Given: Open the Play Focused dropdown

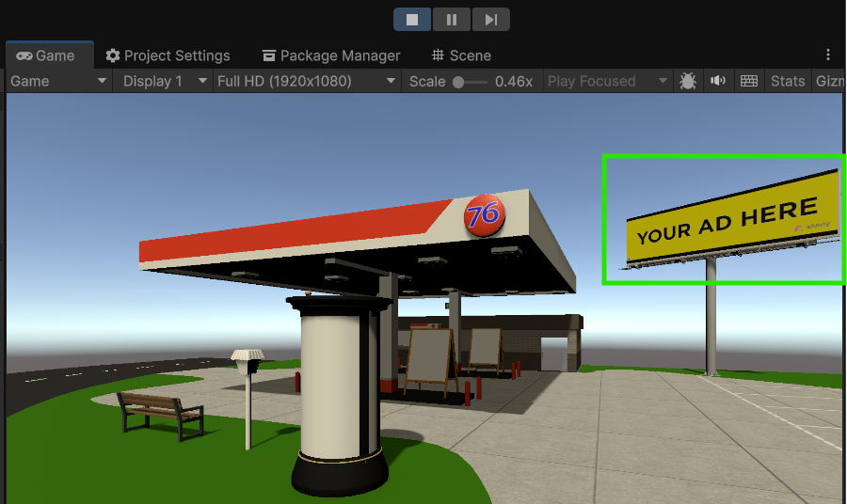Looking at the screenshot, I should click(x=608, y=81).
